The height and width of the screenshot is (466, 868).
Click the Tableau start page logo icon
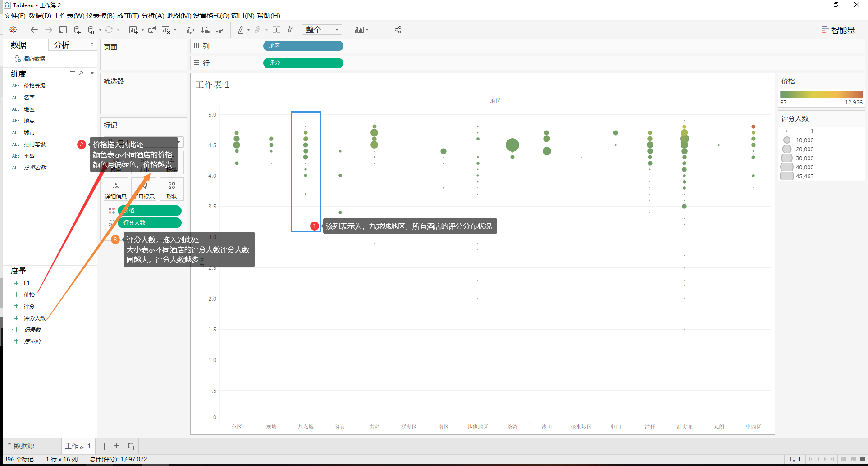14,30
